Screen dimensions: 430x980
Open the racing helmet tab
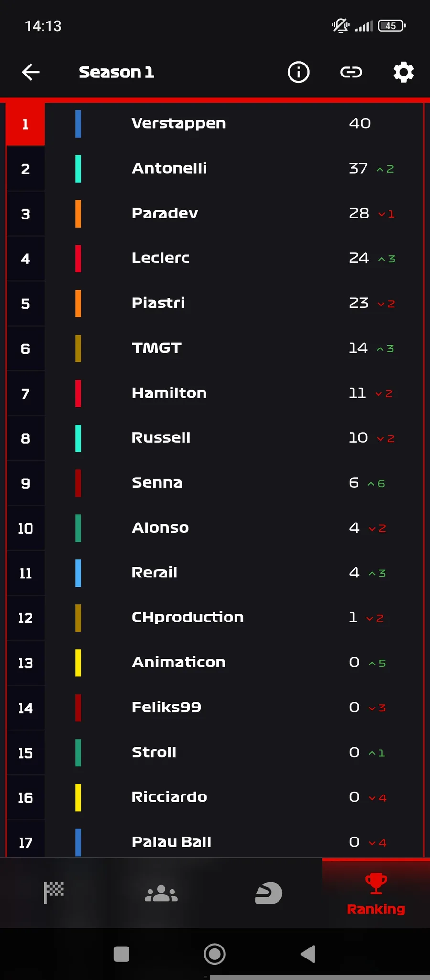coord(269,893)
